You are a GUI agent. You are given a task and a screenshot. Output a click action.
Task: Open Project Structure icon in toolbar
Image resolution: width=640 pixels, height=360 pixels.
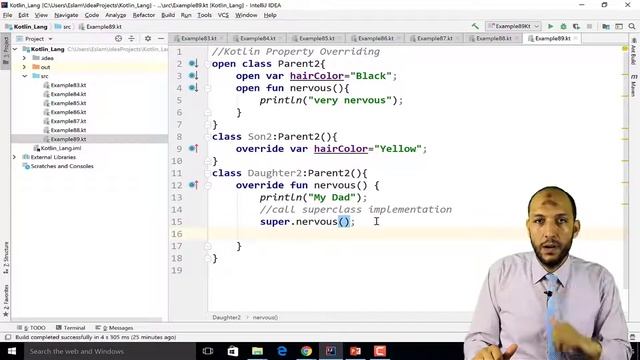(x=606, y=26)
